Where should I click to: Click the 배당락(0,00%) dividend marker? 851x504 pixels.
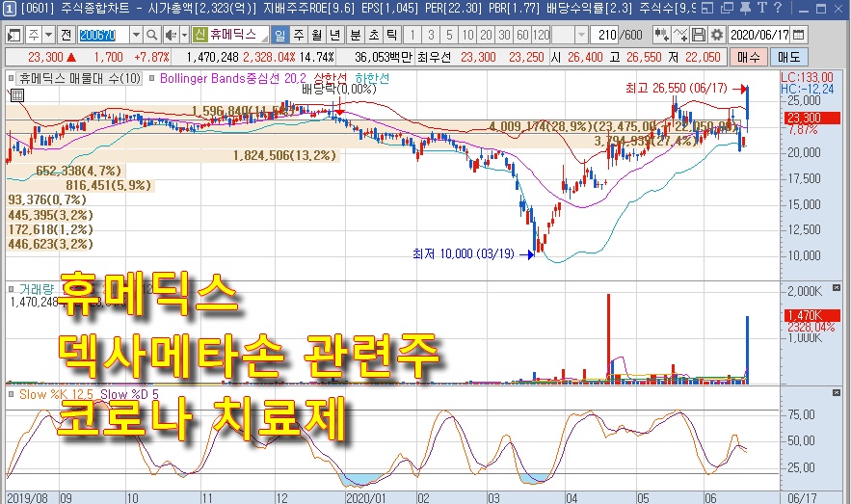click(339, 89)
